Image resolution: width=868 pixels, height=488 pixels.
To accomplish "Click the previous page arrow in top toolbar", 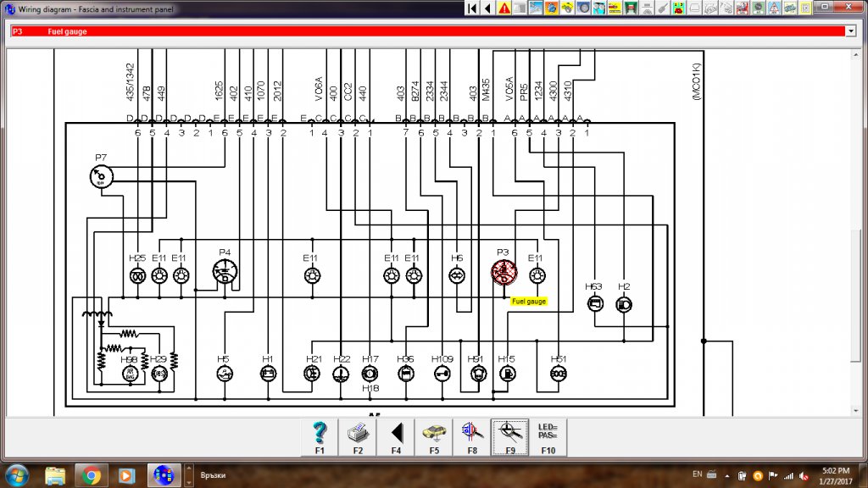I will tap(487, 8).
